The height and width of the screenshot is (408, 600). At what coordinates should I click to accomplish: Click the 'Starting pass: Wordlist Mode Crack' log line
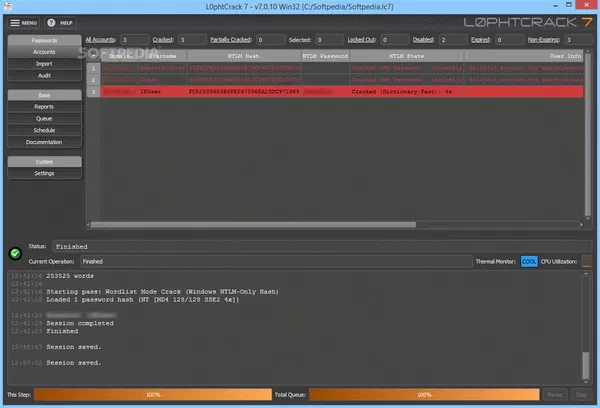point(163,292)
